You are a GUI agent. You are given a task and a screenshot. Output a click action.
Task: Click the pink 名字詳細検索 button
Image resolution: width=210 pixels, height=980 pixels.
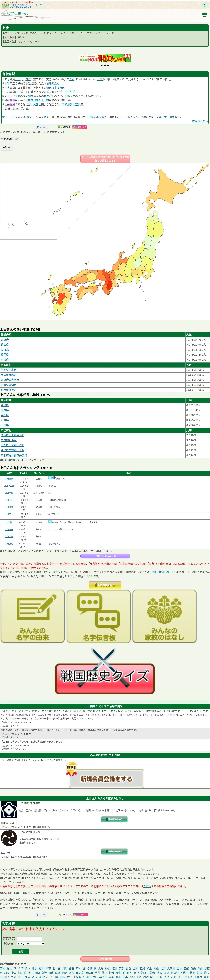pos(105,959)
